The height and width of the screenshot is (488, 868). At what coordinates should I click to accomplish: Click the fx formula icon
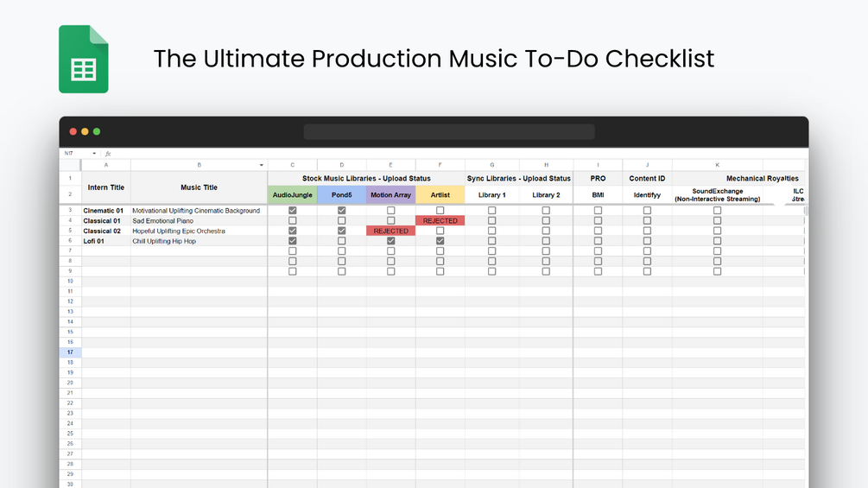click(108, 154)
